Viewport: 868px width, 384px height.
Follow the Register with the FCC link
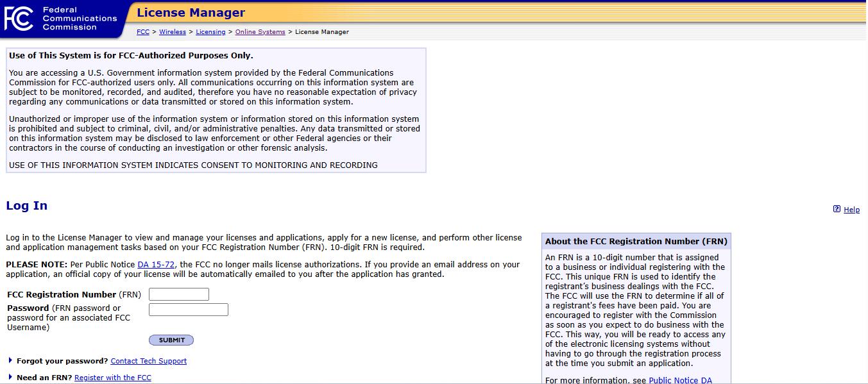[x=113, y=378]
